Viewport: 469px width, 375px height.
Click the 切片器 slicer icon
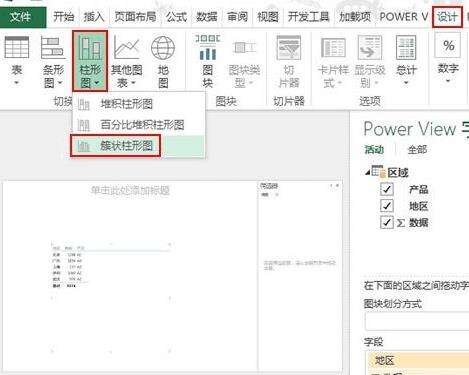click(289, 61)
